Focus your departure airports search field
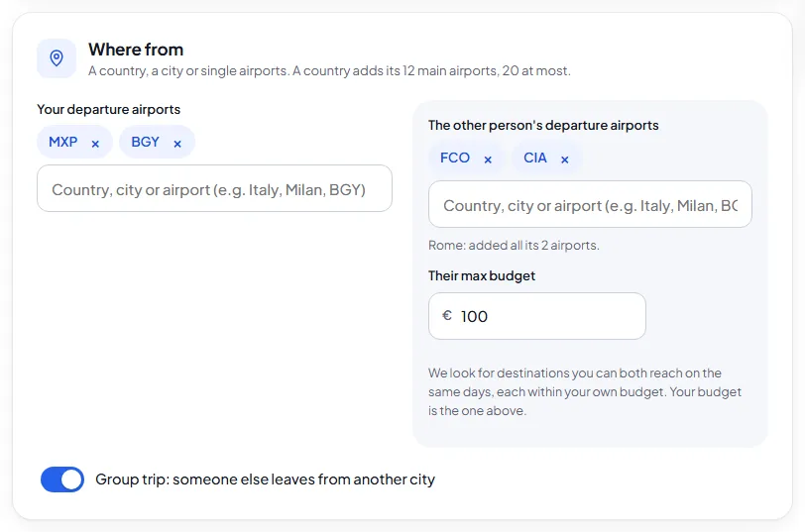The width and height of the screenshot is (805, 532). coord(214,188)
